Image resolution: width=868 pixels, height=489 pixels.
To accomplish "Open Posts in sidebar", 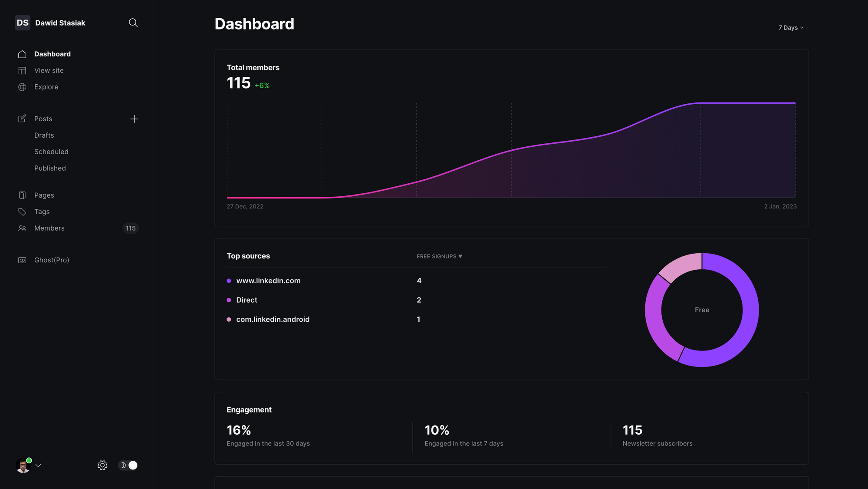I will pyautogui.click(x=43, y=119).
